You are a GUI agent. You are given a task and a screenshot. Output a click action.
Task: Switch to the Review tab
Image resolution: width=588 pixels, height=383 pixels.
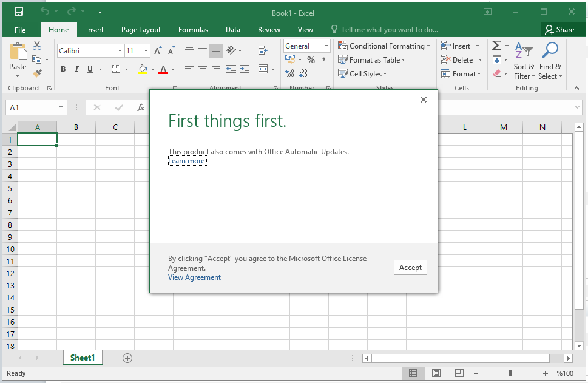tap(269, 30)
